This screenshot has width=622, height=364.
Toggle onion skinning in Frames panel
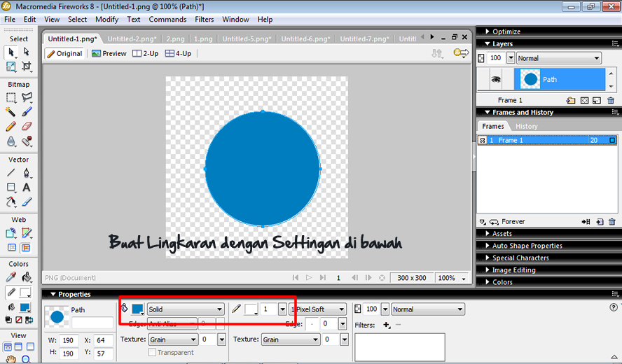483,222
